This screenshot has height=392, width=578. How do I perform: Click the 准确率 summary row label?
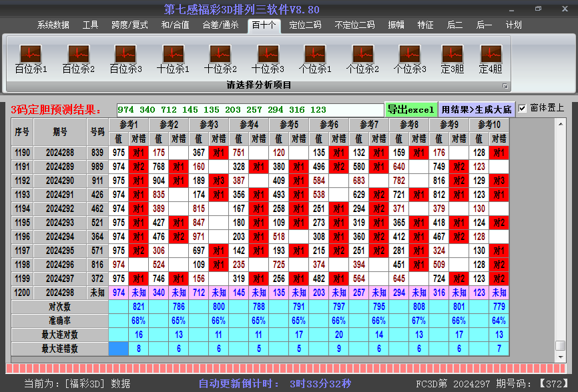coord(59,321)
